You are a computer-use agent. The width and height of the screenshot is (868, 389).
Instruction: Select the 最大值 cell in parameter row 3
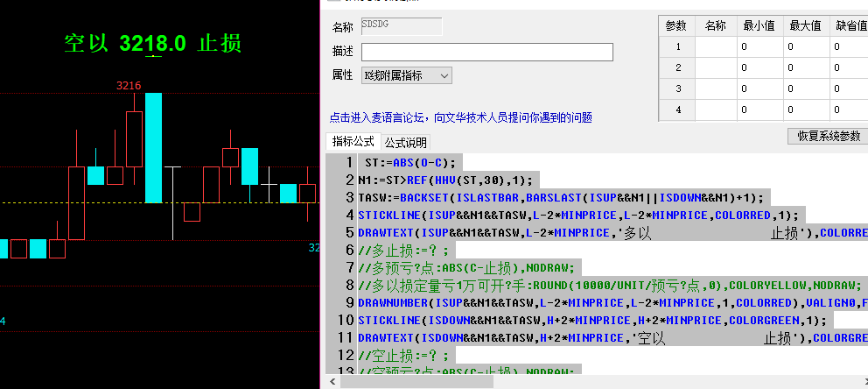click(803, 89)
